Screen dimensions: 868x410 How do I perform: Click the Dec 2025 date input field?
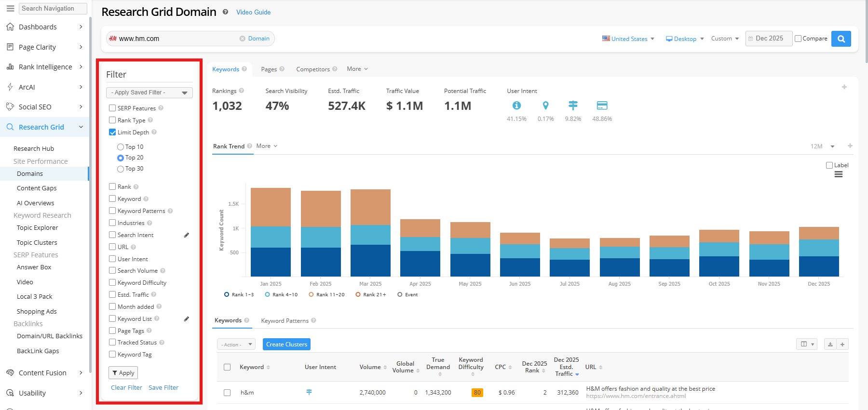tap(769, 39)
